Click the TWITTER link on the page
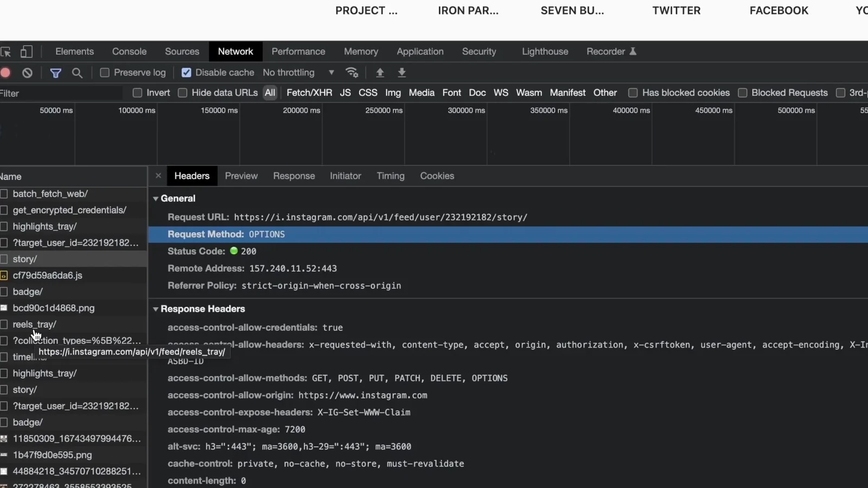Image resolution: width=868 pixels, height=488 pixels. (676, 10)
